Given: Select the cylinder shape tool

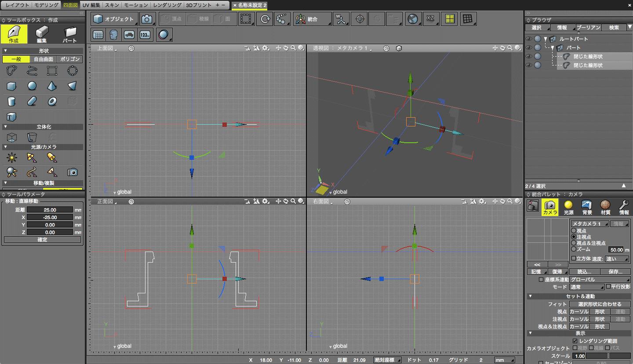Looking at the screenshot, I should 11,101.
